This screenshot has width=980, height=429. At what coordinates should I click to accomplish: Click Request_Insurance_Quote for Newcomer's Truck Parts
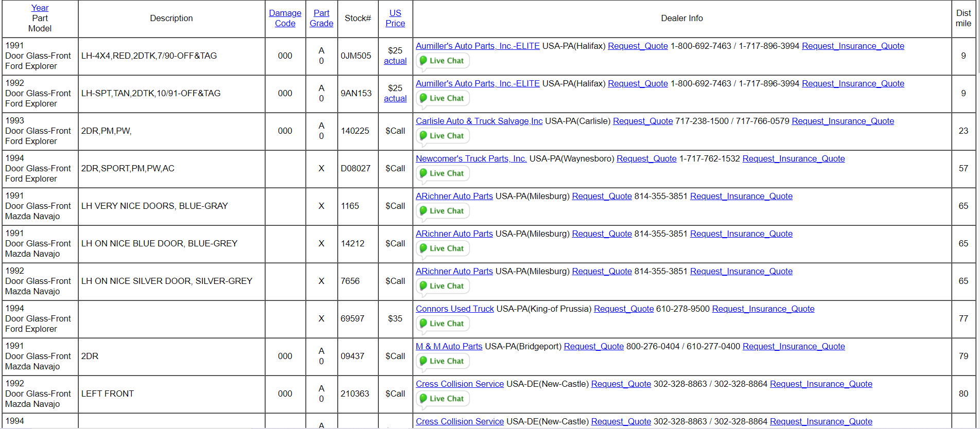coord(794,158)
